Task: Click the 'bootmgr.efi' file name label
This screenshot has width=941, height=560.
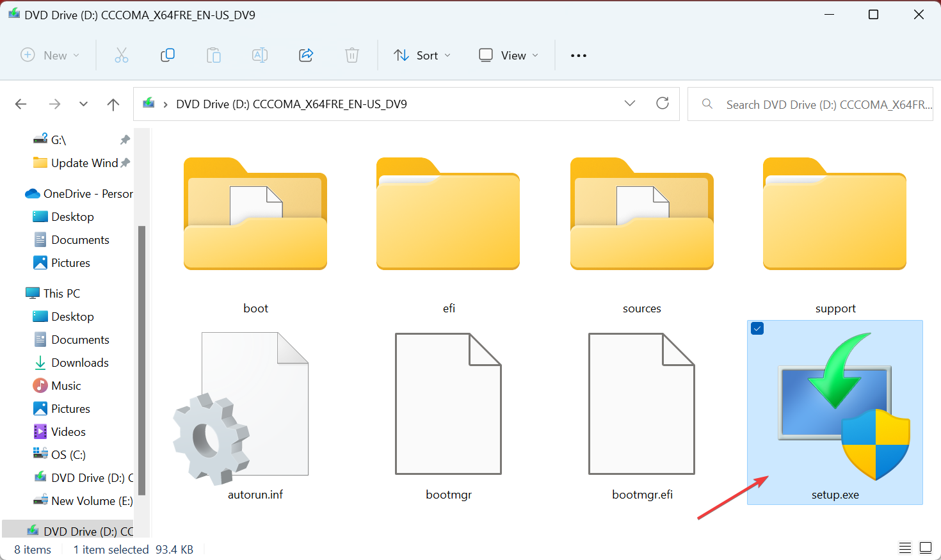Action: click(x=642, y=494)
